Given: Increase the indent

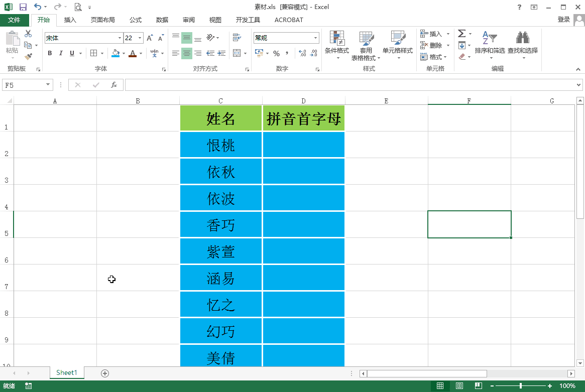Looking at the screenshot, I should coord(221,53).
